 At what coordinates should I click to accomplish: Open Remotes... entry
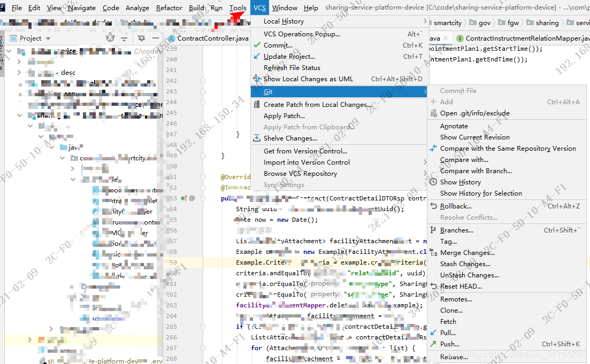(508, 299)
